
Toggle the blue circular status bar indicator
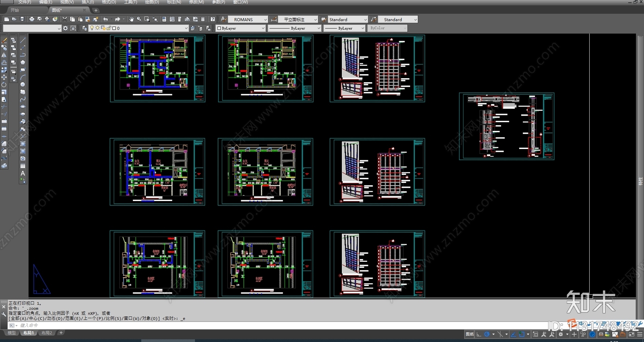point(592,334)
